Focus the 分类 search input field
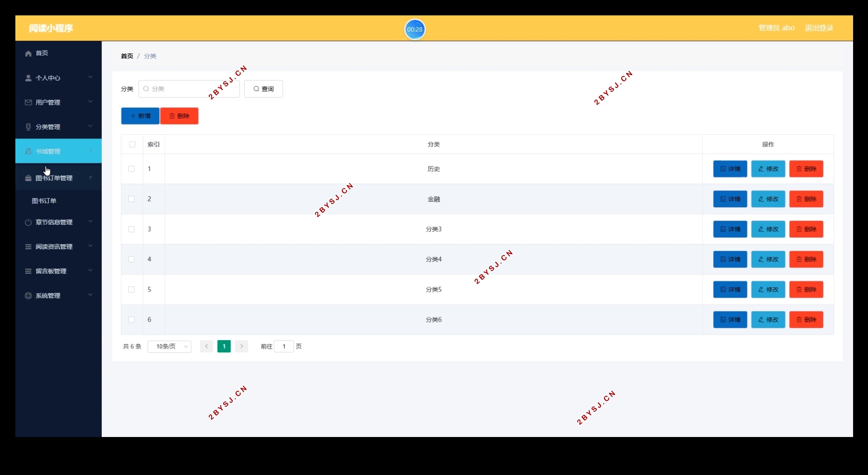The height and width of the screenshot is (475, 868). coord(189,89)
